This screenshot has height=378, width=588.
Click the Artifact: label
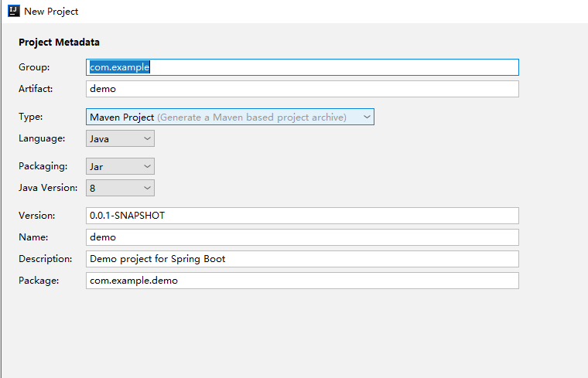[36, 89]
